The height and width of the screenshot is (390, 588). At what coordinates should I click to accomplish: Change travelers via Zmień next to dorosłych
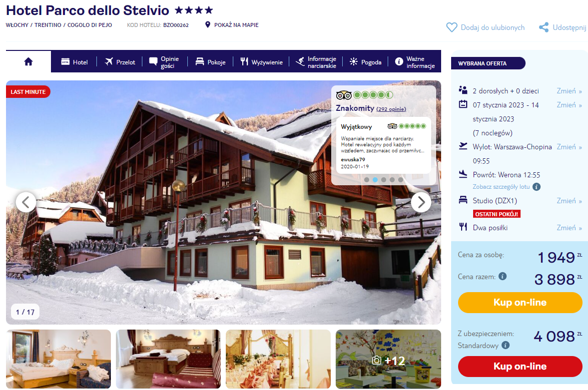tap(569, 91)
